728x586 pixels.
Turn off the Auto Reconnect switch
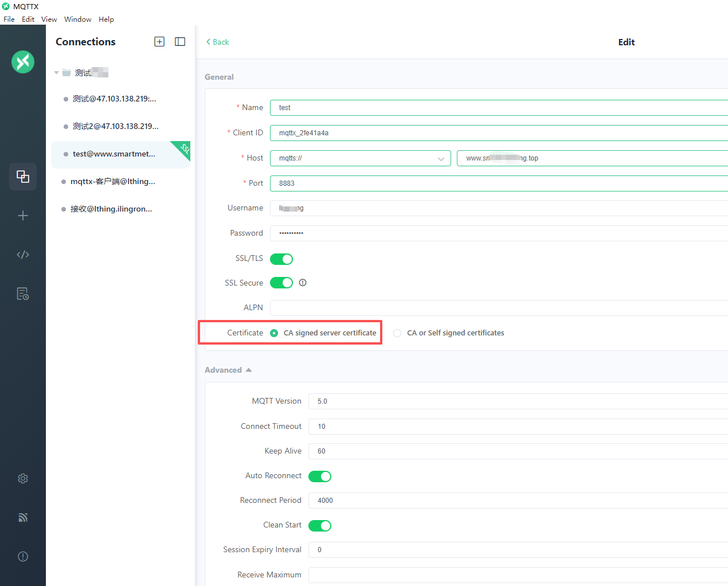[320, 476]
